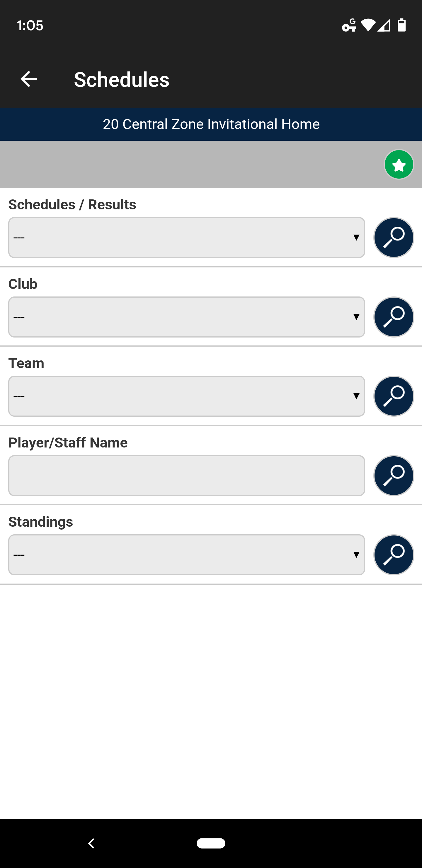The width and height of the screenshot is (422, 868).
Task: Tap the Standings search magnifier icon
Action: tap(393, 555)
